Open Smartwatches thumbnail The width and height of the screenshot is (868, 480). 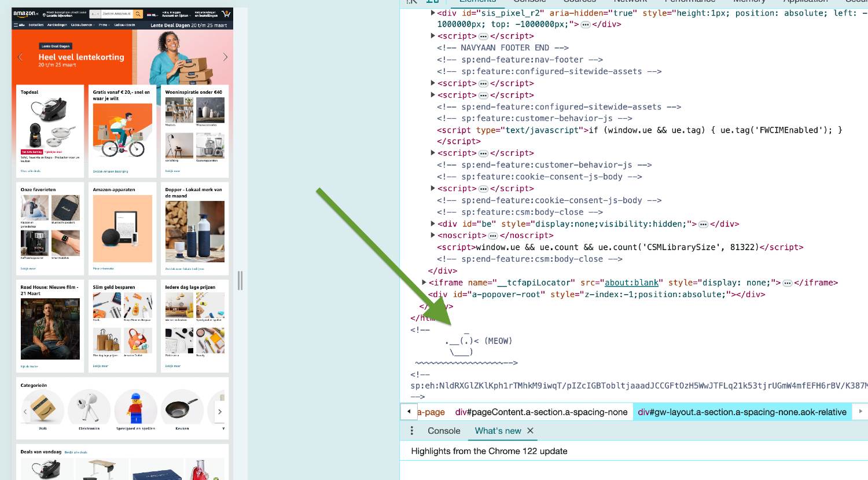(x=65, y=243)
